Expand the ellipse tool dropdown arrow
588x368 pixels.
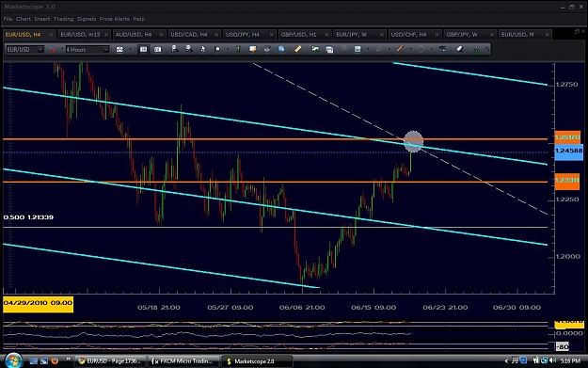point(432,49)
